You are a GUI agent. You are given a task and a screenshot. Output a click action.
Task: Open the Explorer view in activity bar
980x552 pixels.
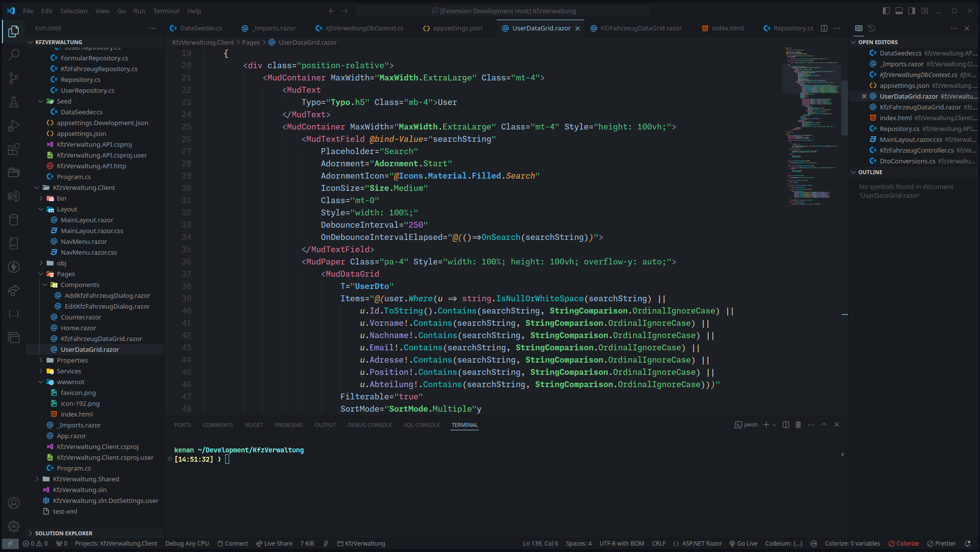[14, 31]
